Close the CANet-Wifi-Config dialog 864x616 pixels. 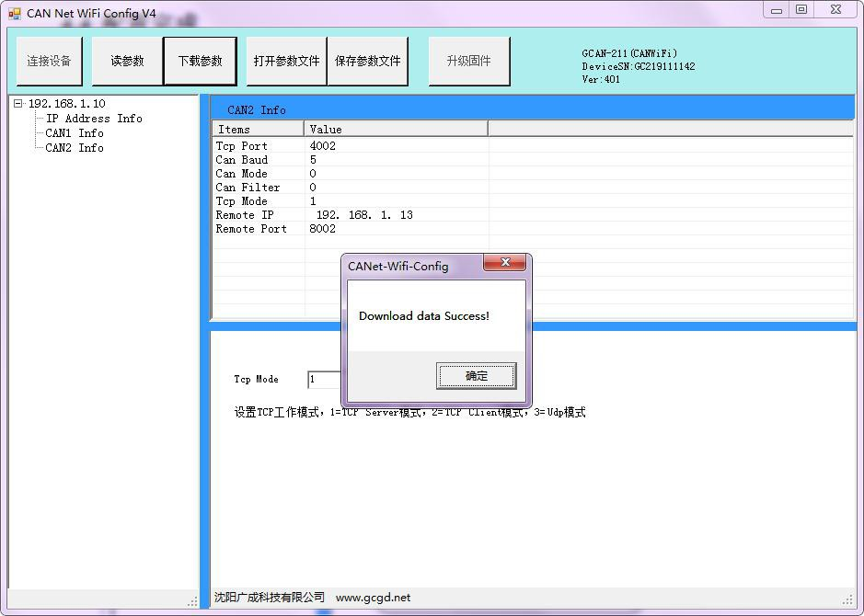click(504, 264)
